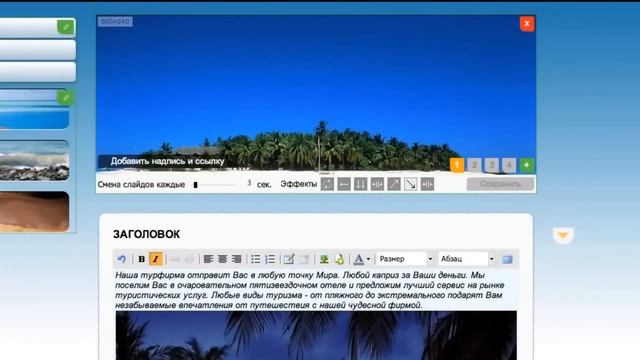Choose the last split transition effect icon

[x=427, y=184]
